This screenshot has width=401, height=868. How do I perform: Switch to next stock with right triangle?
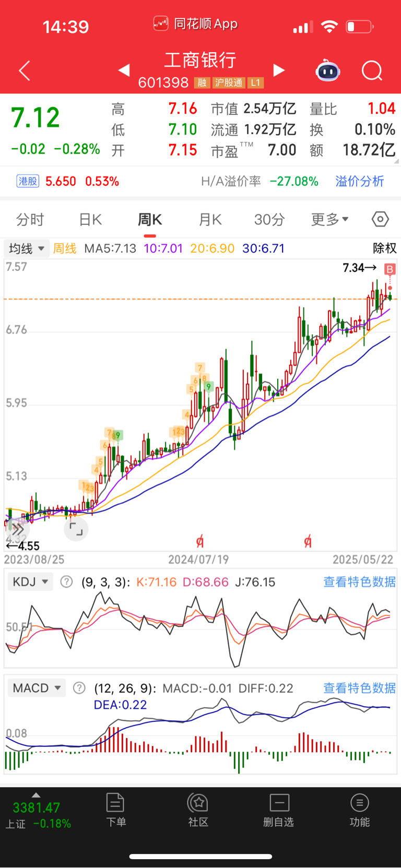279,70
